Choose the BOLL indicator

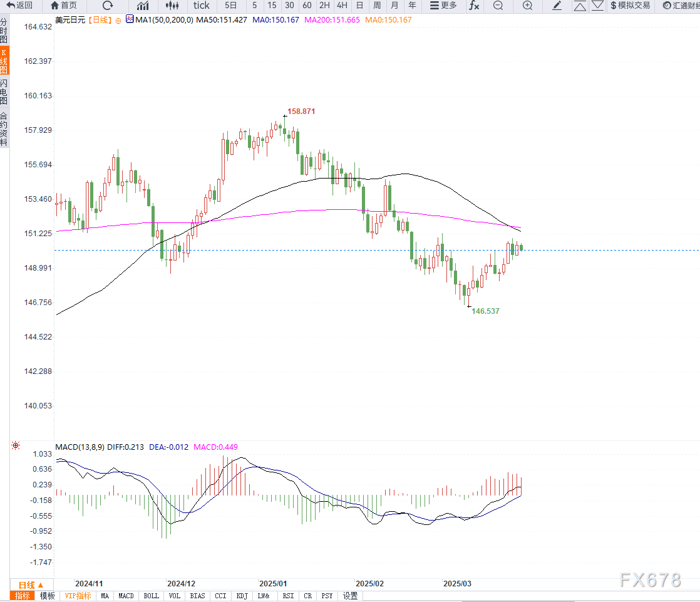click(152, 596)
